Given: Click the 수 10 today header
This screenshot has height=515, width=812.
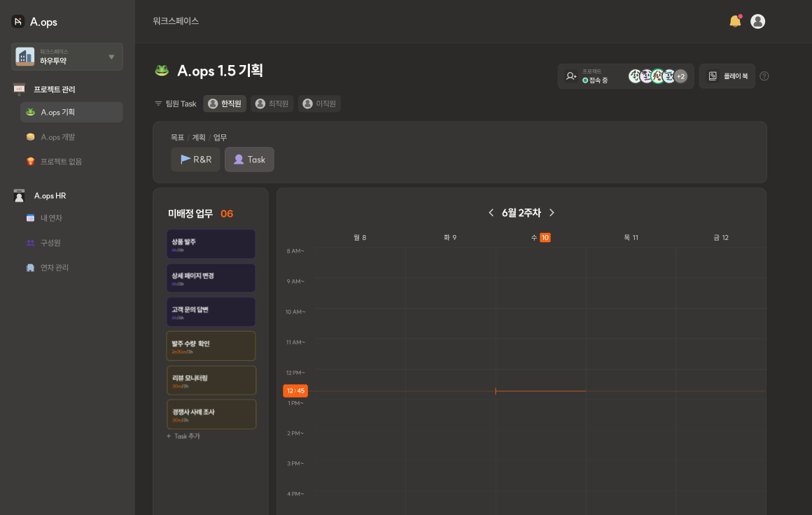Looking at the screenshot, I should pyautogui.click(x=540, y=238).
